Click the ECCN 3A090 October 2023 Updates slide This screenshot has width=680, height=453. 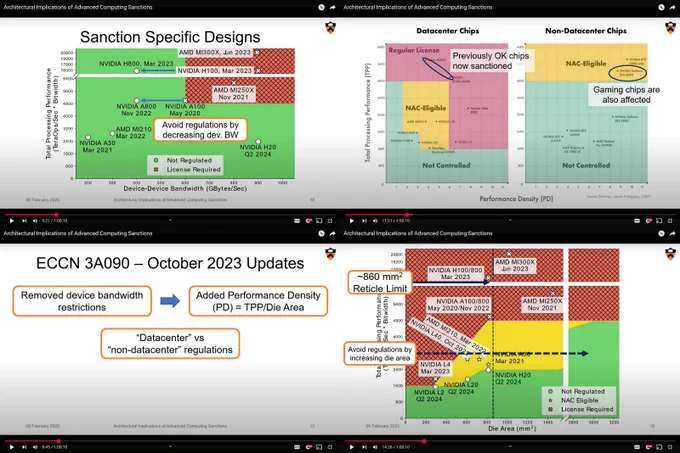170,339
